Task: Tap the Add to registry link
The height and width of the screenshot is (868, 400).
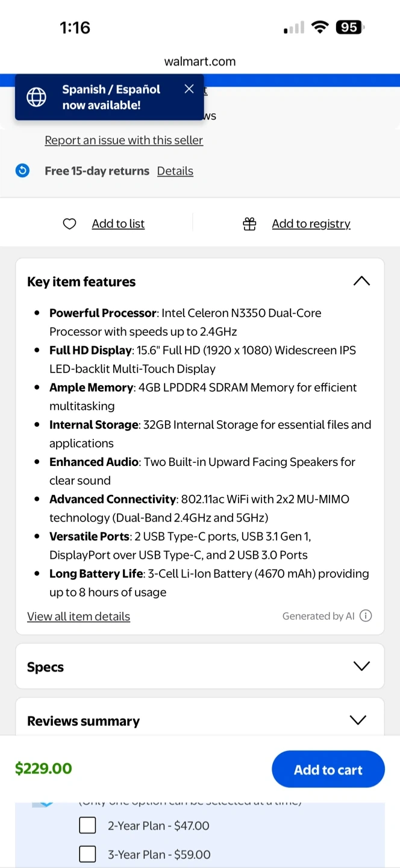Action: pyautogui.click(x=311, y=224)
